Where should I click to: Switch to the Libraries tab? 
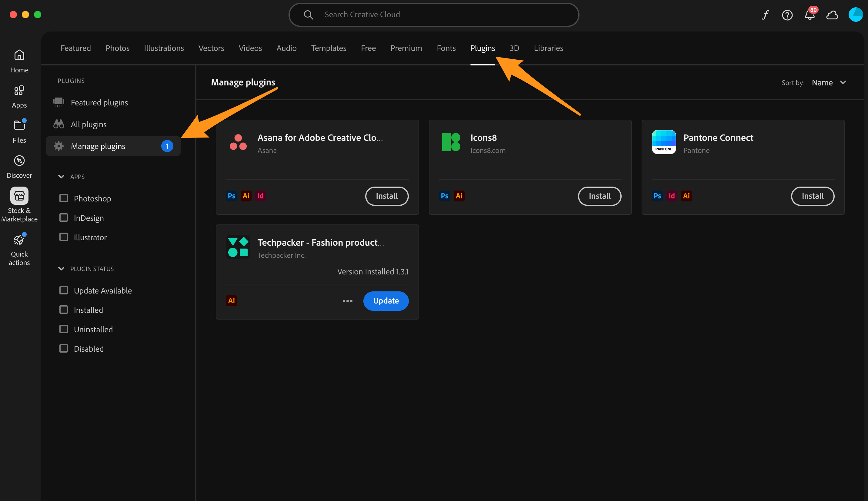coord(548,48)
